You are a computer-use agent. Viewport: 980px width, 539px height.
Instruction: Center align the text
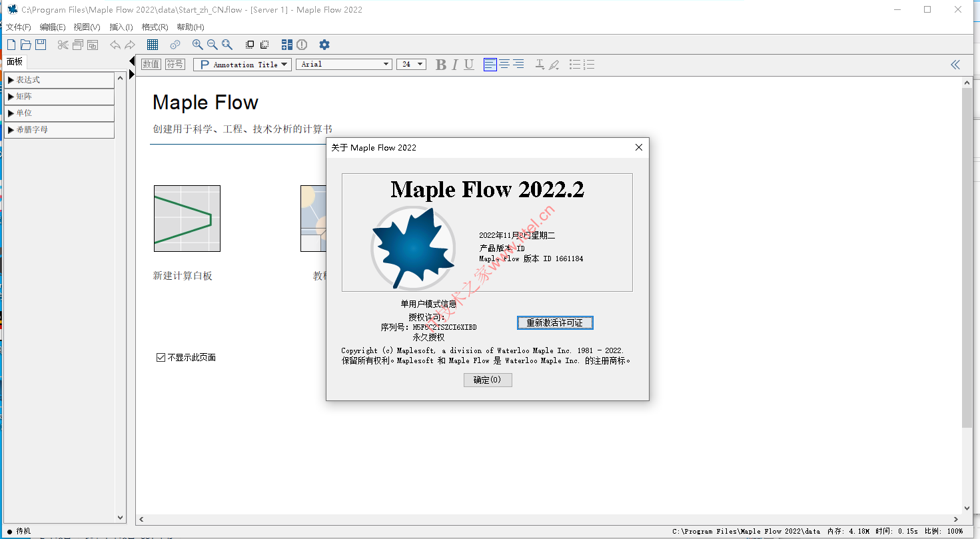504,65
